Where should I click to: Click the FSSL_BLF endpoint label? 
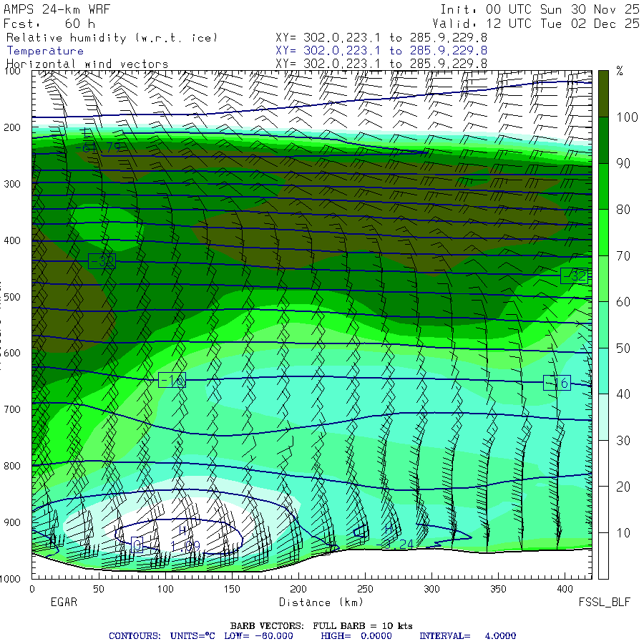tap(605, 602)
